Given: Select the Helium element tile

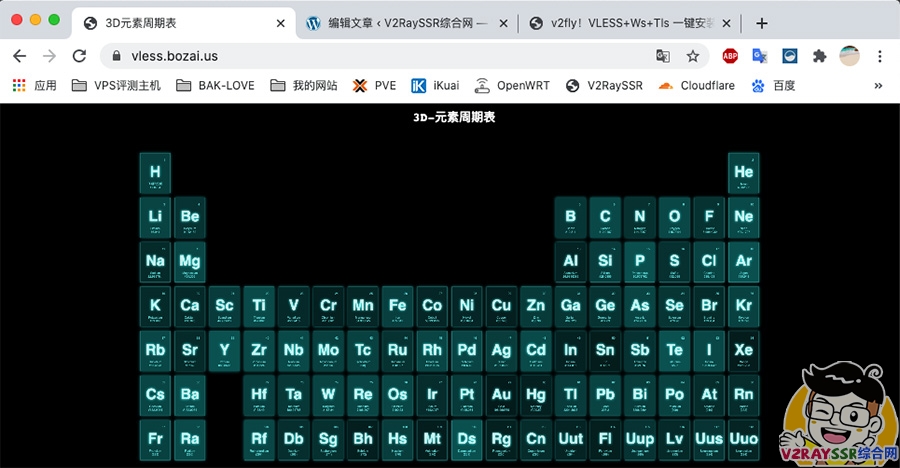Looking at the screenshot, I should click(x=743, y=173).
